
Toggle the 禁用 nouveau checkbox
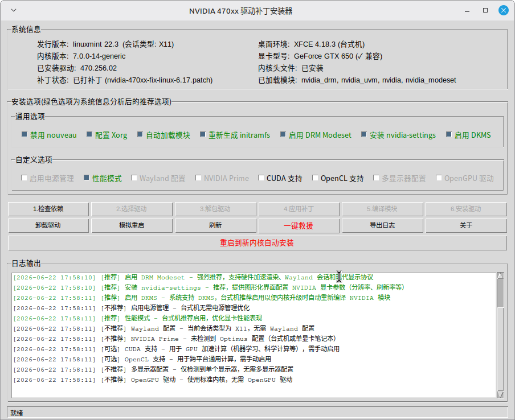click(x=24, y=134)
